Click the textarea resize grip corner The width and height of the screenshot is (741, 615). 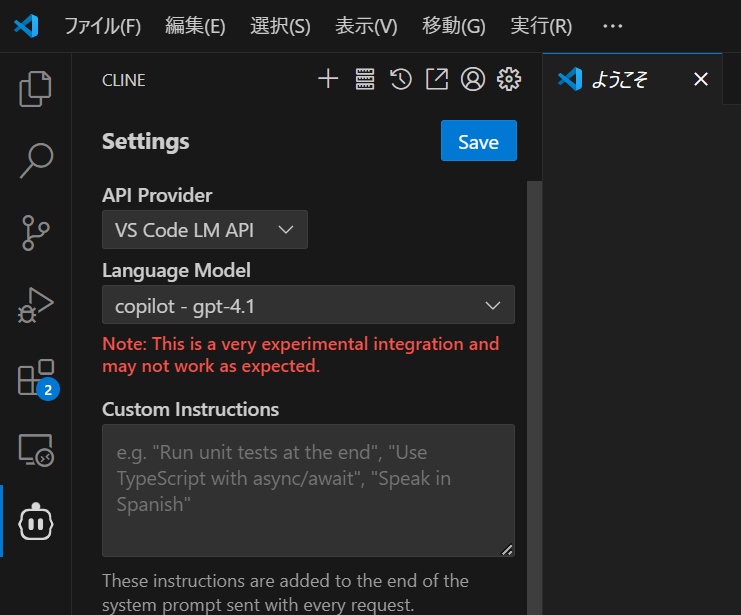508,550
